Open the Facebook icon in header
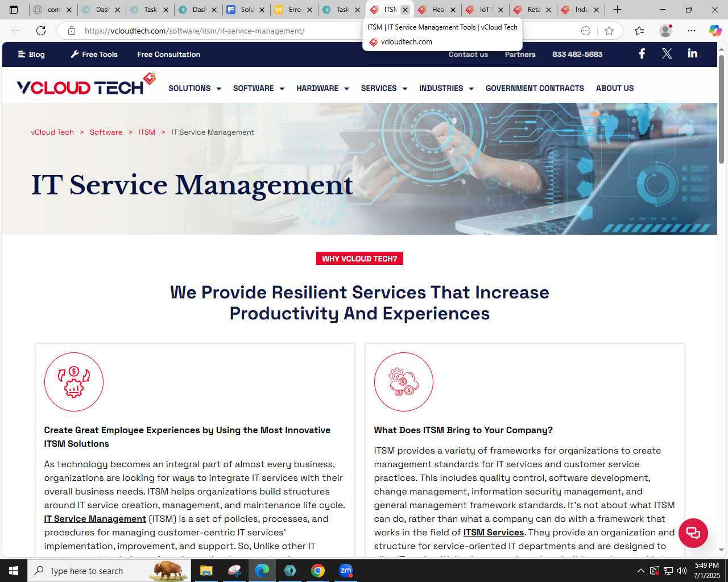The image size is (728, 582). click(642, 54)
